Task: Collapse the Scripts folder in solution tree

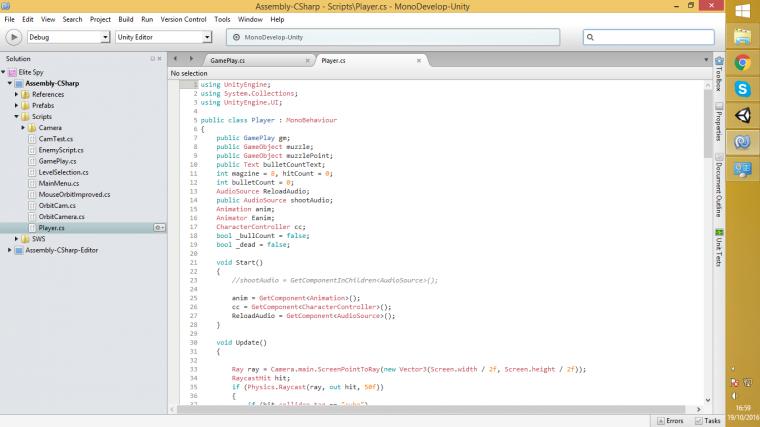Action: [x=18, y=116]
